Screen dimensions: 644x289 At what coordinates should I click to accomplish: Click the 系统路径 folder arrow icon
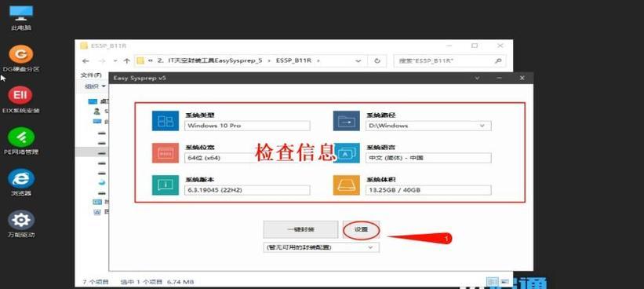(x=346, y=121)
